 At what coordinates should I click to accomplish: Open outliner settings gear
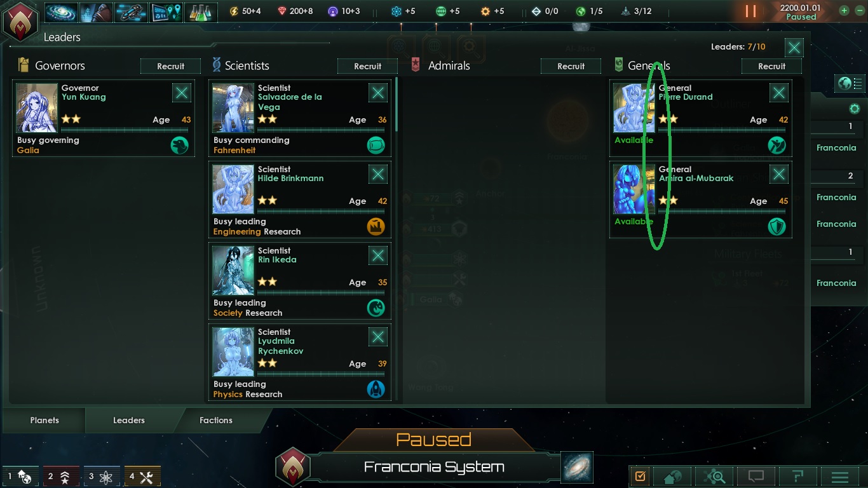855,109
